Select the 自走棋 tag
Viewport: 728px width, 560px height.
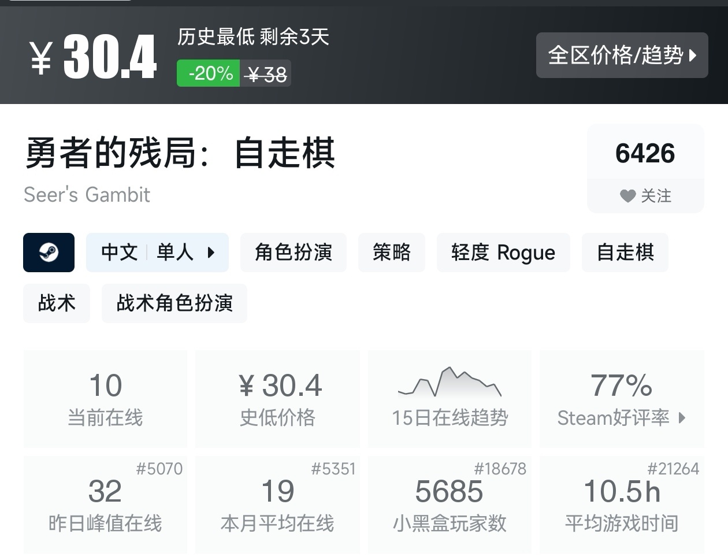(625, 253)
